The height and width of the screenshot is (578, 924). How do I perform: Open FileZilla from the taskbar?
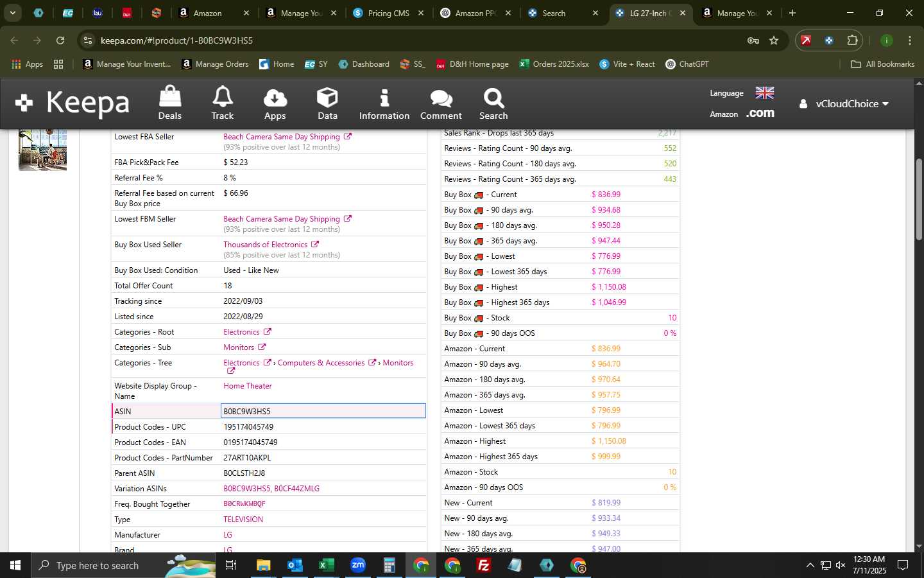tap(484, 565)
